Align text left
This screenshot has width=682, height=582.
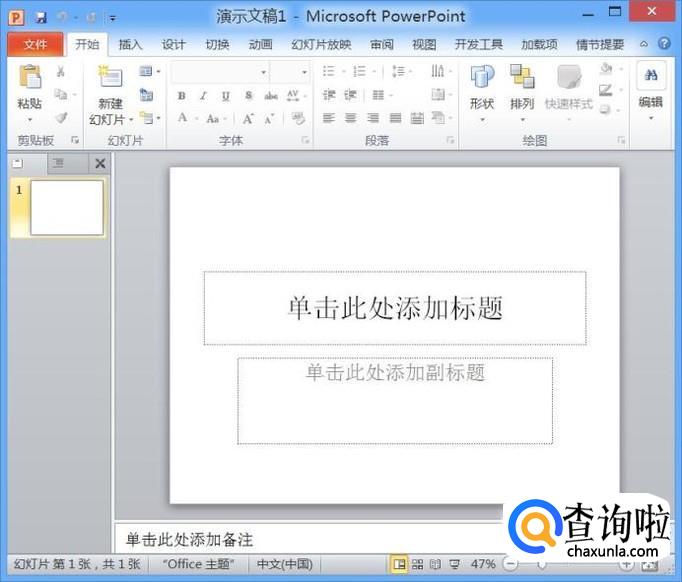[329, 118]
